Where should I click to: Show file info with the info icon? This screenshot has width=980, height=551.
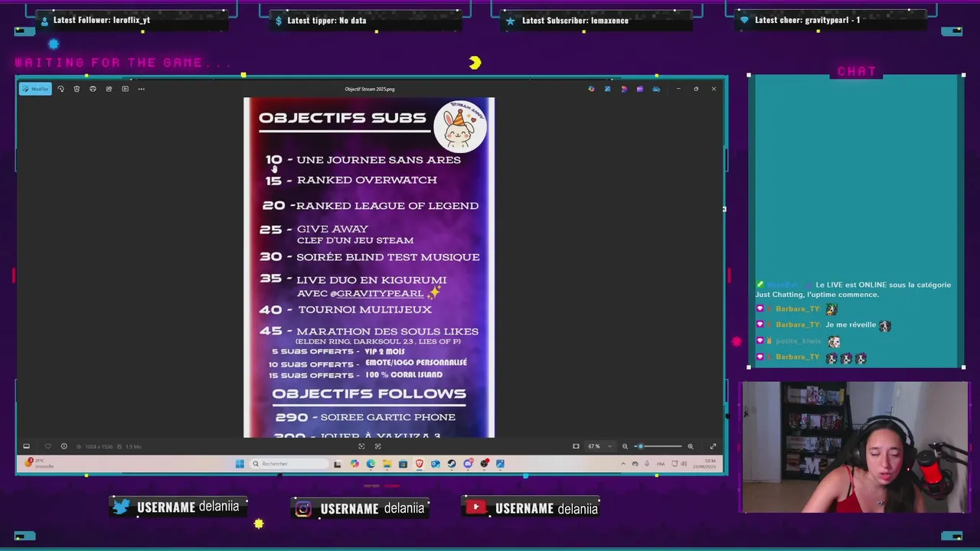coord(64,446)
